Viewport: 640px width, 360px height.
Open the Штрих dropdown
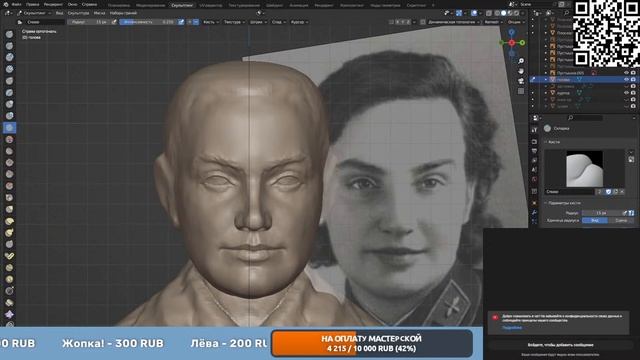[258, 22]
